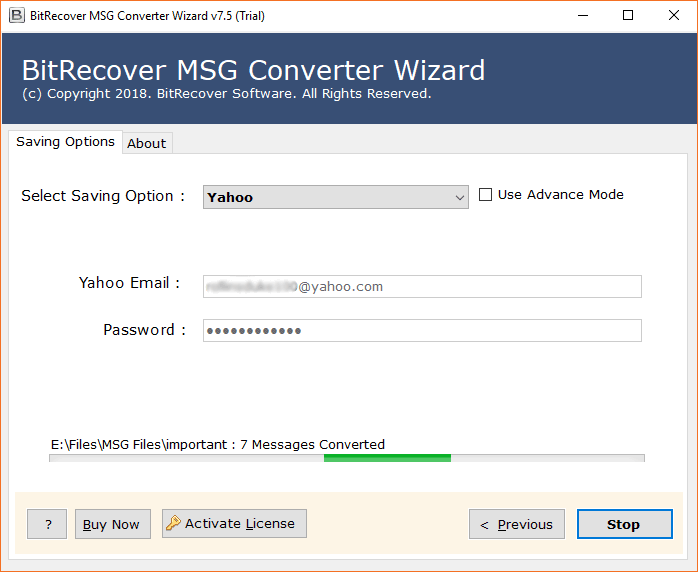Close the MSG Converter Wizard window
The height and width of the screenshot is (572, 698).
tap(674, 16)
